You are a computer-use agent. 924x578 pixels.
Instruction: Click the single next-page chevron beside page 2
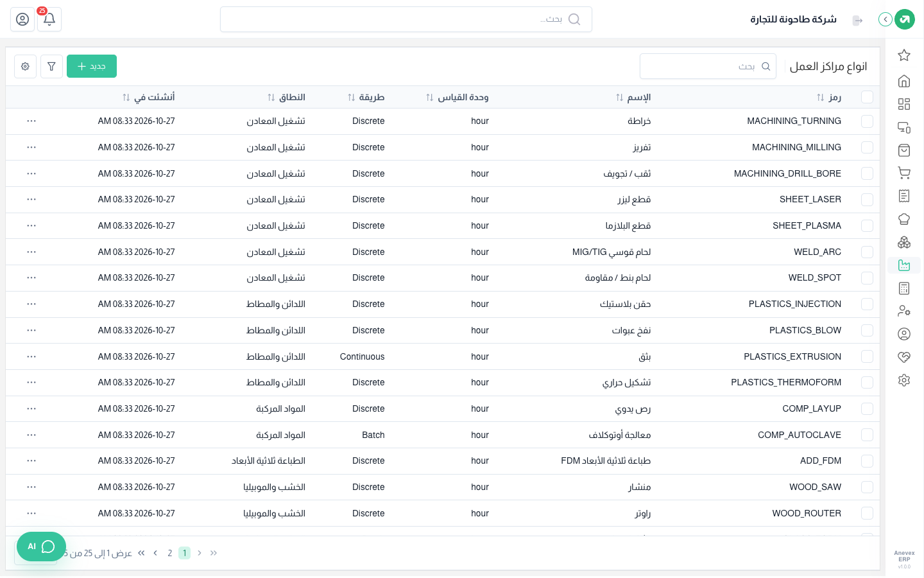(155, 553)
